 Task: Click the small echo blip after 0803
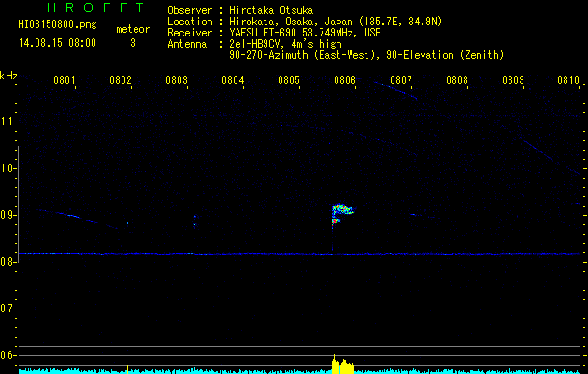pos(194,222)
